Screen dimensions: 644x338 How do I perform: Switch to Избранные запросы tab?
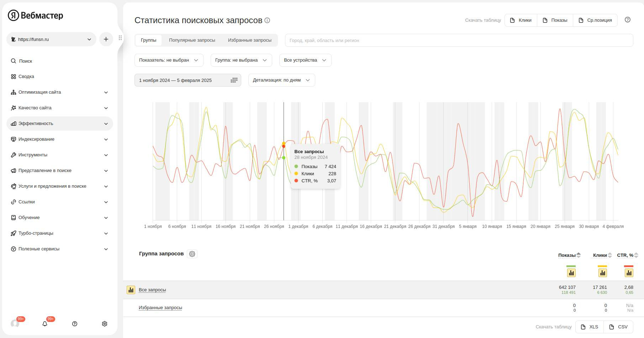pyautogui.click(x=250, y=40)
